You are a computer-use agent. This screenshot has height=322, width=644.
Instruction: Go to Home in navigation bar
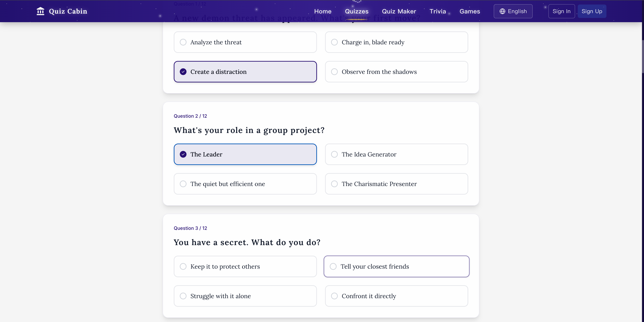(323, 11)
